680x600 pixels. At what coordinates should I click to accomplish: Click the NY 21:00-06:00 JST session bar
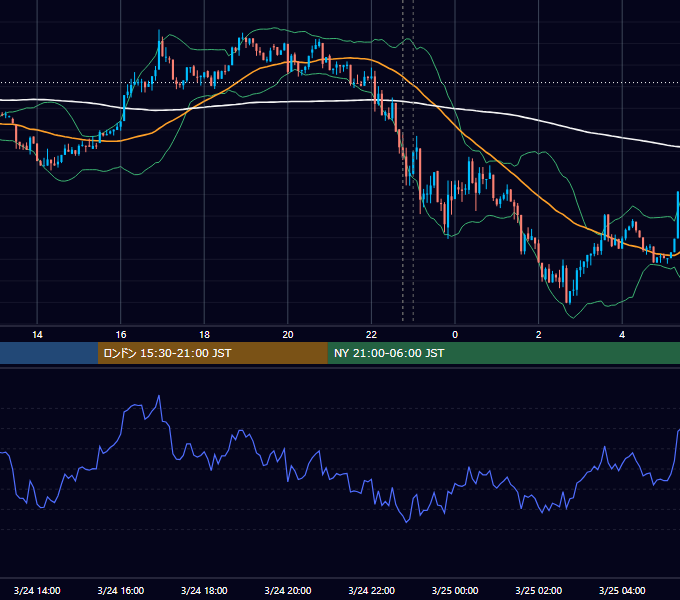tap(503, 353)
